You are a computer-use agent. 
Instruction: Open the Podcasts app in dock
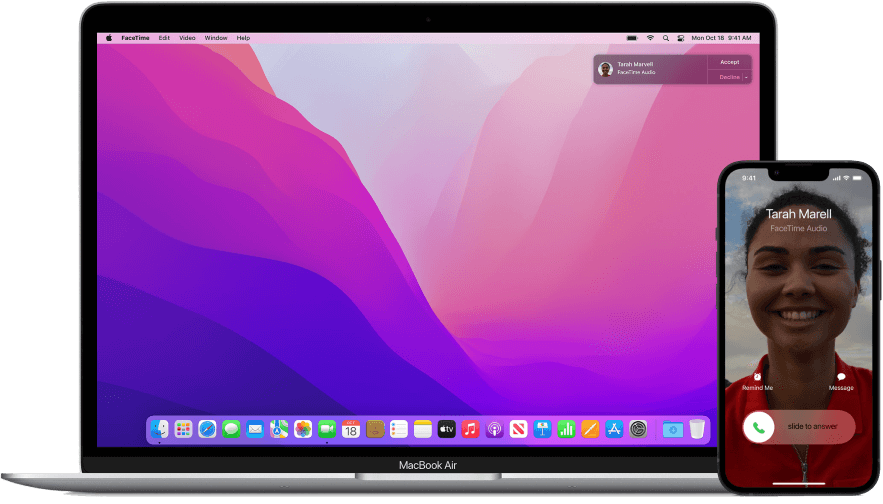click(494, 429)
